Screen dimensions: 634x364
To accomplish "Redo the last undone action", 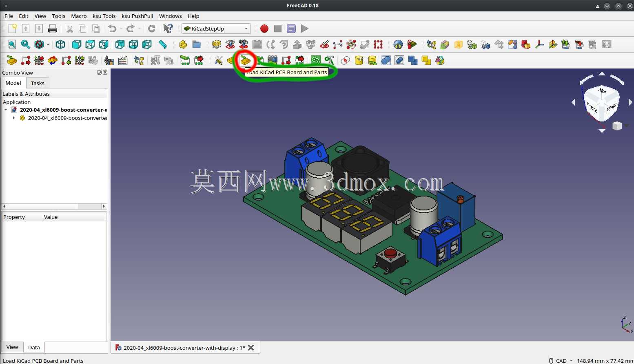I will (131, 29).
